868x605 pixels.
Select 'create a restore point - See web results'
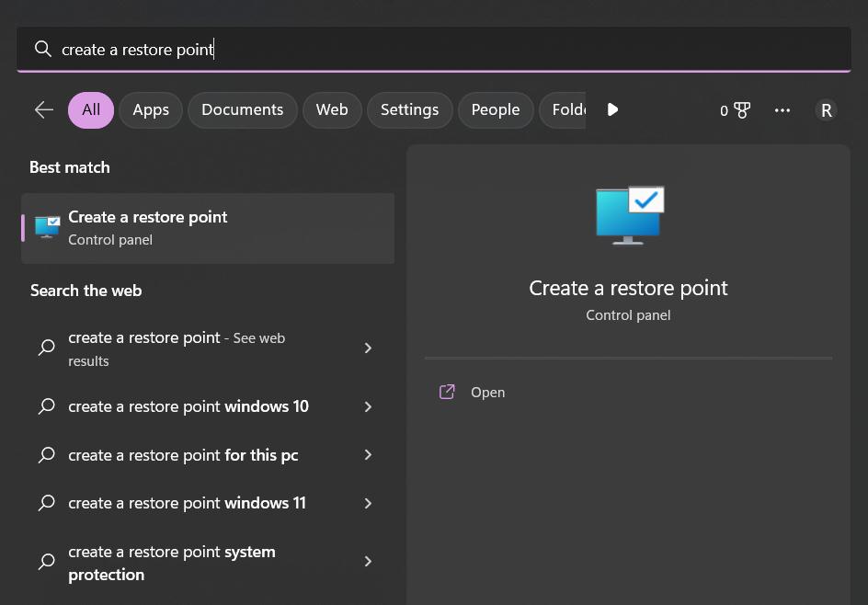point(208,348)
